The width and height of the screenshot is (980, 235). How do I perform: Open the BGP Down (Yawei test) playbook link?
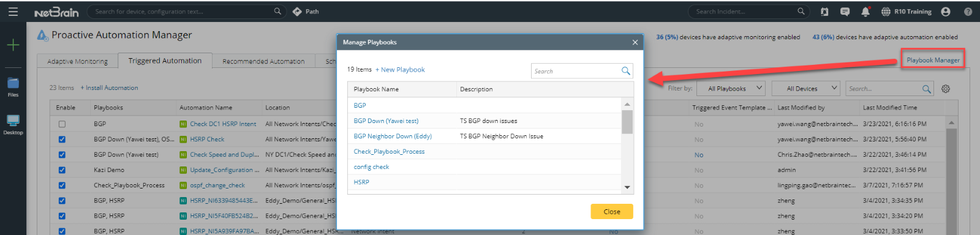386,121
